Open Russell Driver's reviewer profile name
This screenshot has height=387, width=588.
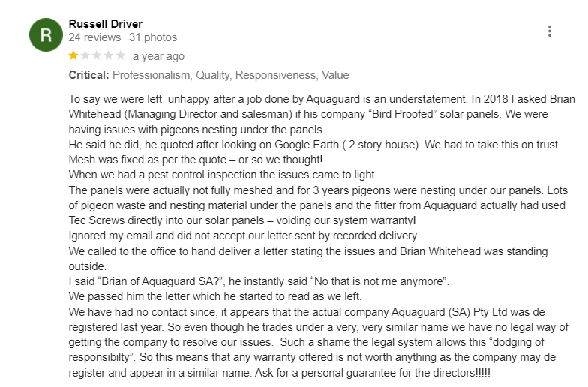point(105,24)
